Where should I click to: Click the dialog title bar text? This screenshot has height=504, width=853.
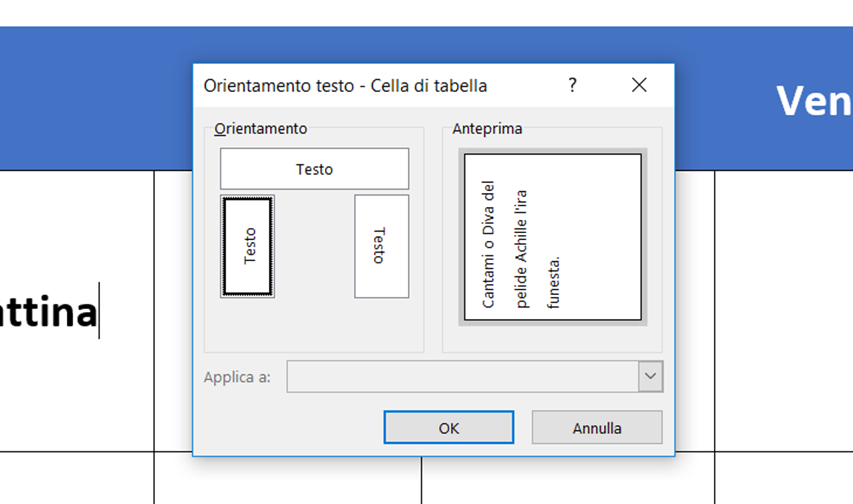click(x=345, y=86)
